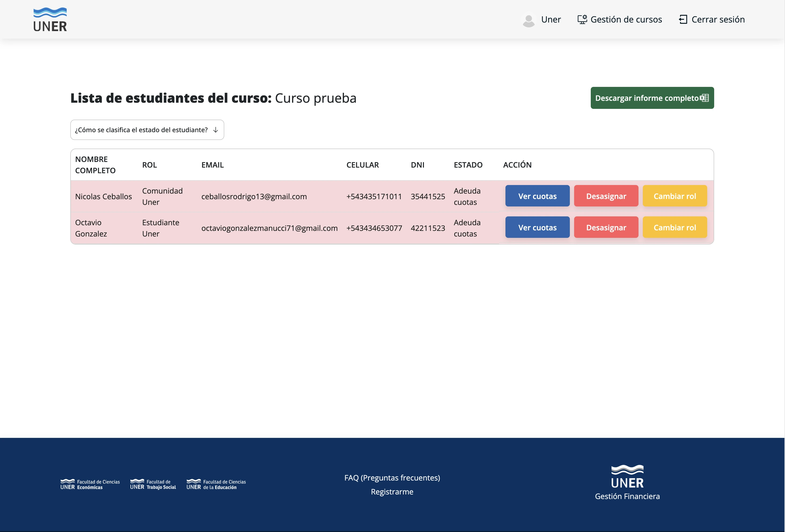
Task: Collapse the ¿Cómo se clasifica el estado? section
Action: point(147,130)
